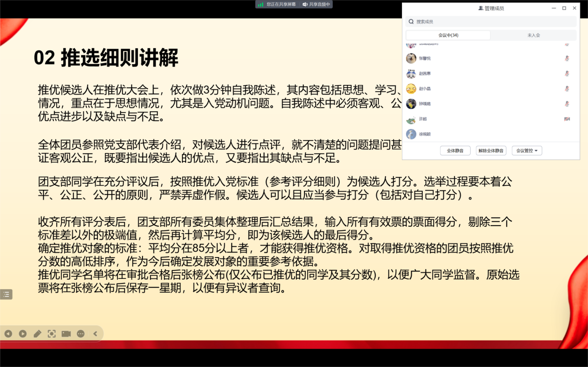Click the camera/video icon in the bottom toolbar

tap(66, 334)
